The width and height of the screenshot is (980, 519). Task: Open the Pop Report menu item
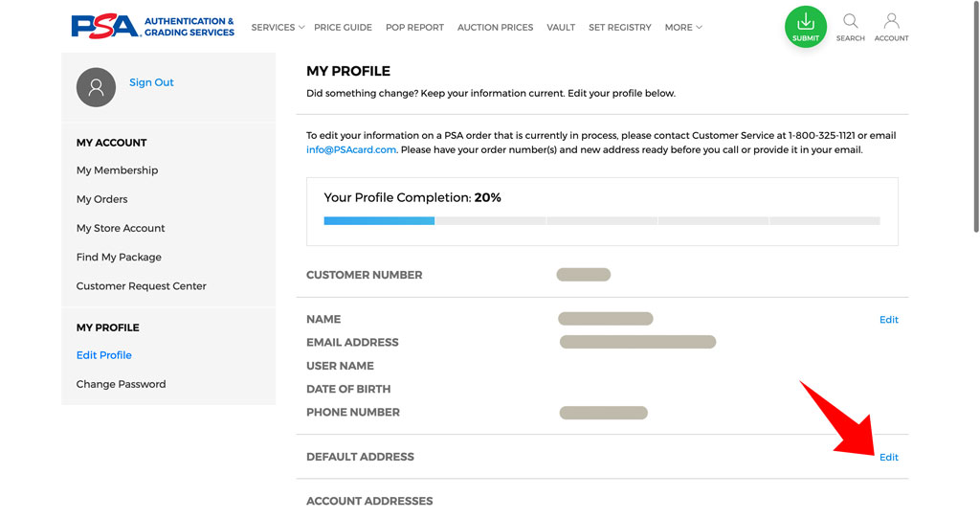tap(414, 28)
